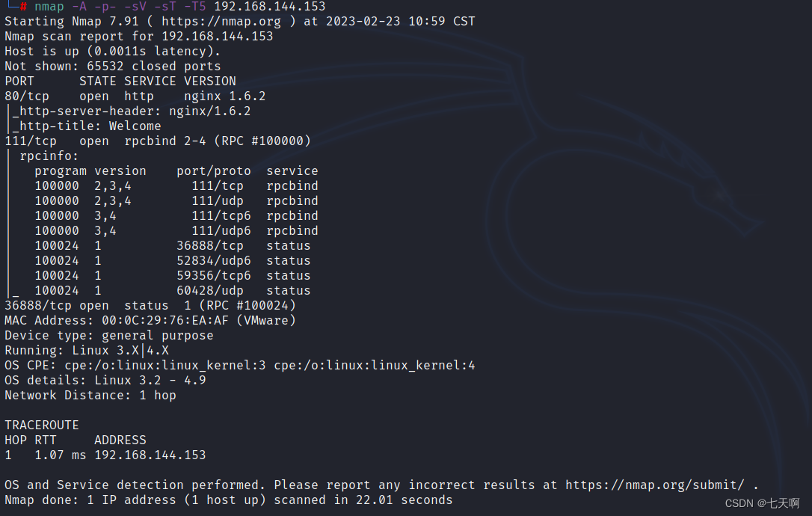This screenshot has height=516, width=812.
Task: Click the http-title Welcome line
Action: click(x=87, y=126)
